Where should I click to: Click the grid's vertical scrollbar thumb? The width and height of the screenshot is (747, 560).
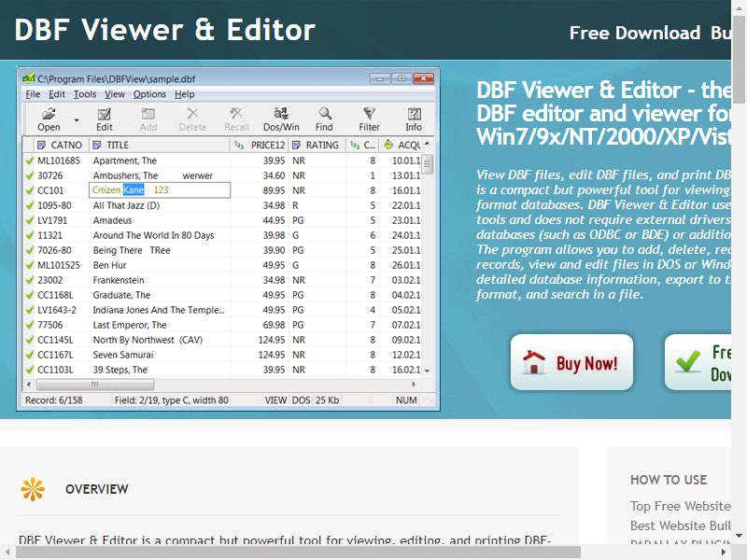coord(427,165)
